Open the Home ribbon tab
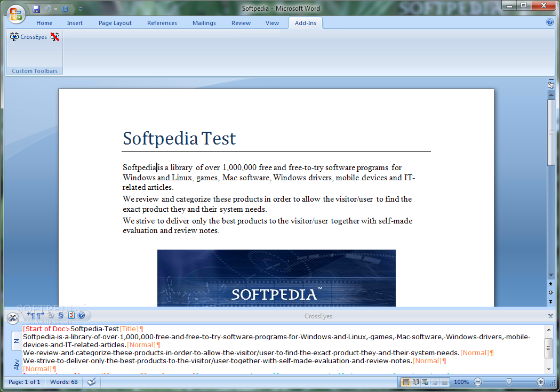 tap(44, 23)
